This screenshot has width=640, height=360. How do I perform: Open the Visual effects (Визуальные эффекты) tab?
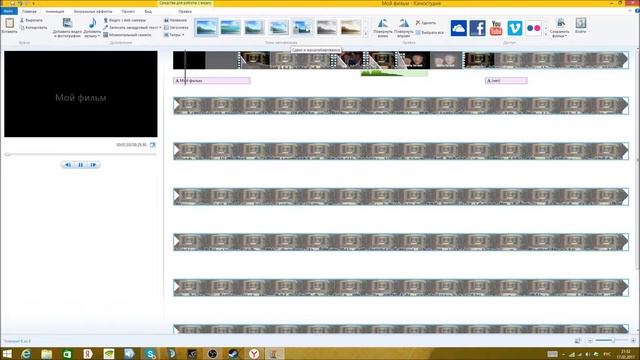pyautogui.click(x=93, y=11)
